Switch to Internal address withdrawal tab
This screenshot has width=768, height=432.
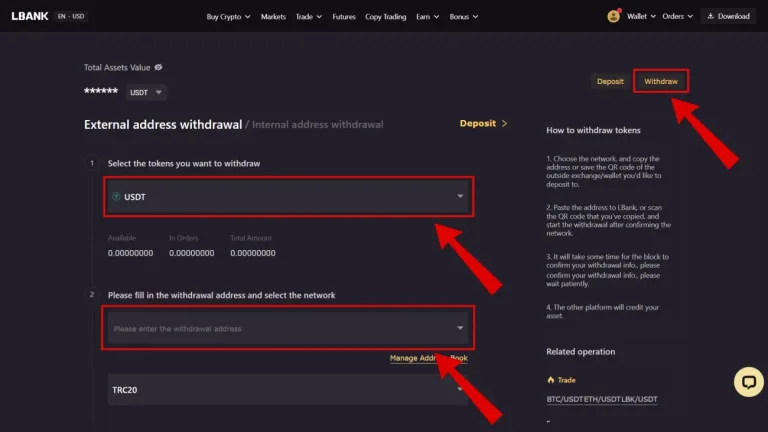pos(317,125)
